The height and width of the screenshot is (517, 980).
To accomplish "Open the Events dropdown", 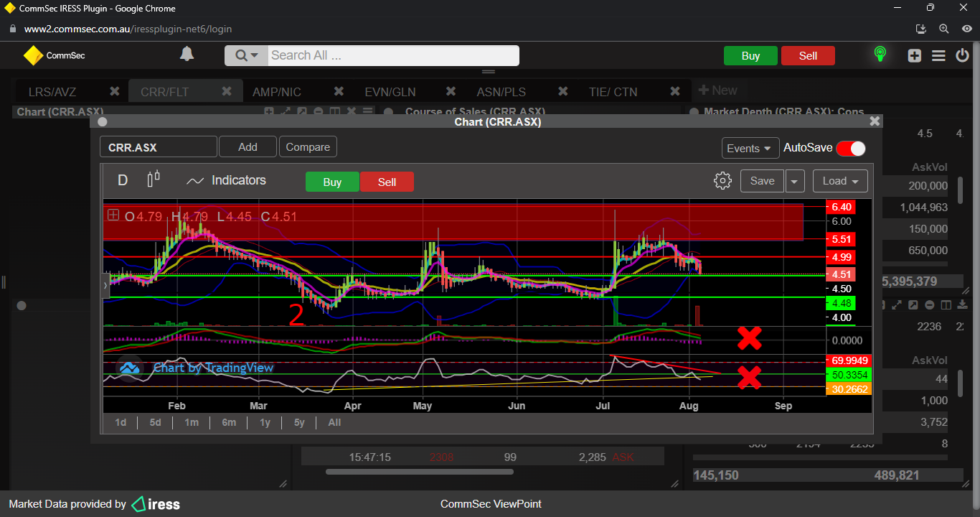I will (750, 148).
